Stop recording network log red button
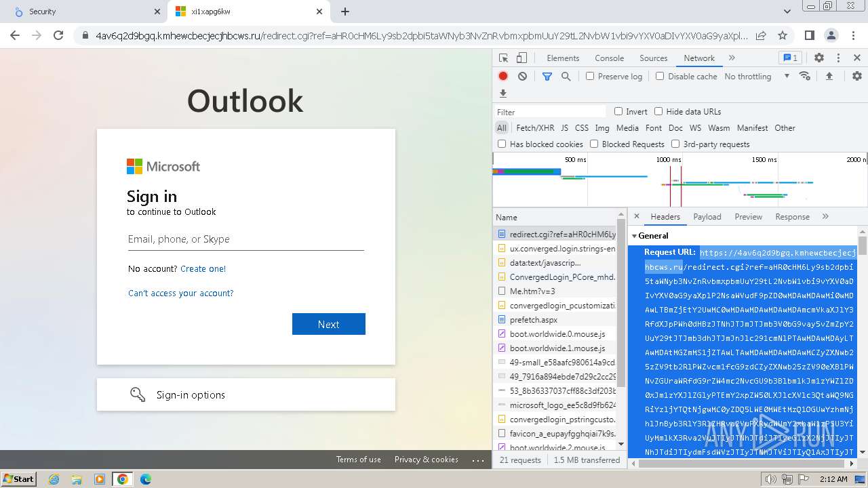 (503, 77)
